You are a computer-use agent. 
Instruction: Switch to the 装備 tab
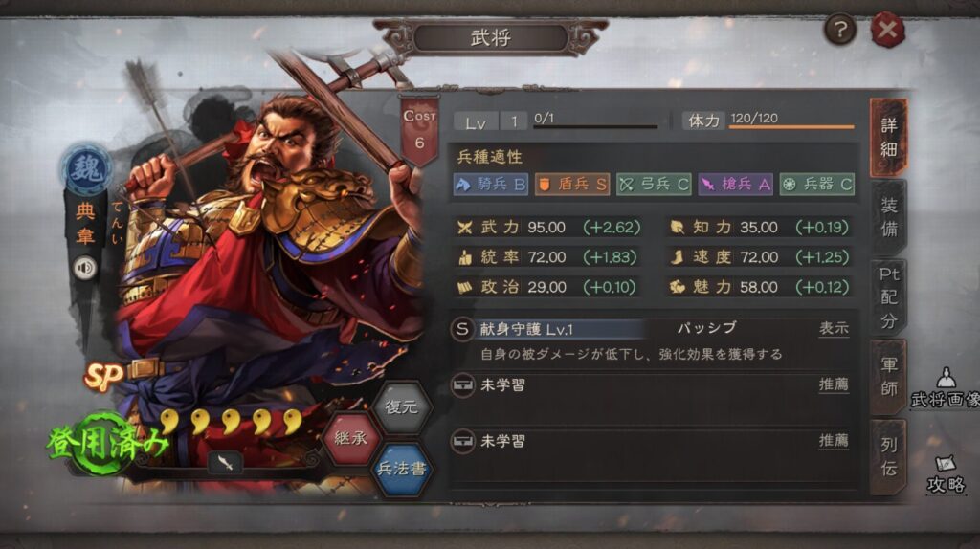click(x=888, y=217)
